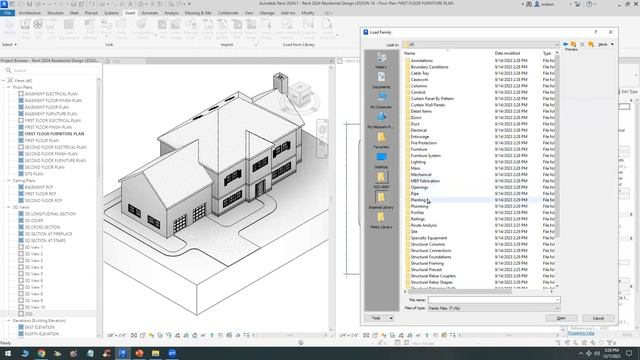Open Documents shortcut in Load Family places bar
Viewport: 640px width, 360px height.
tap(381, 80)
